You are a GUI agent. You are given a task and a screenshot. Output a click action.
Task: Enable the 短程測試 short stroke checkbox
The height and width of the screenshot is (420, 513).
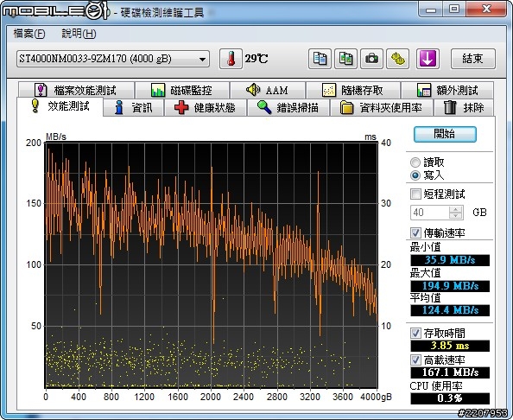(415, 194)
